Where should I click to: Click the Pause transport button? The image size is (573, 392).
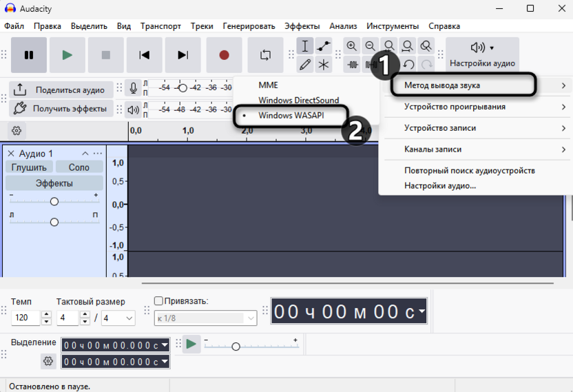[x=29, y=55]
